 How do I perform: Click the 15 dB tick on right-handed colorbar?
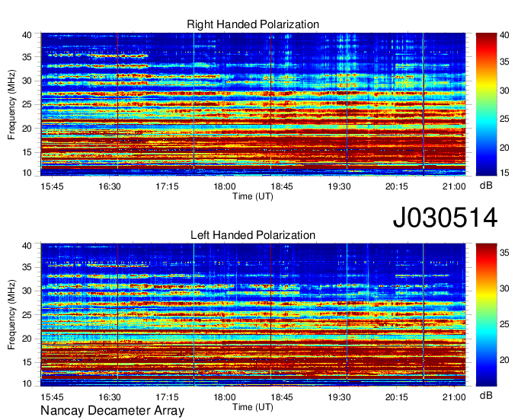(x=504, y=173)
